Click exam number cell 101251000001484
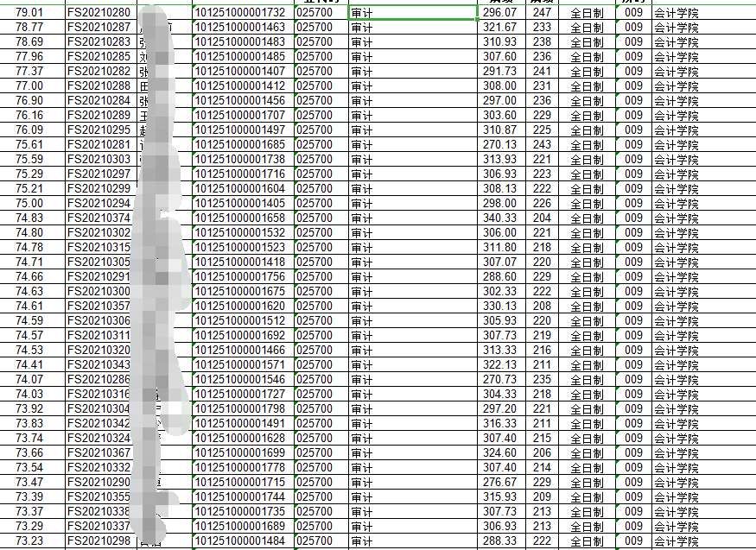This screenshot has width=756, height=550. [x=240, y=541]
